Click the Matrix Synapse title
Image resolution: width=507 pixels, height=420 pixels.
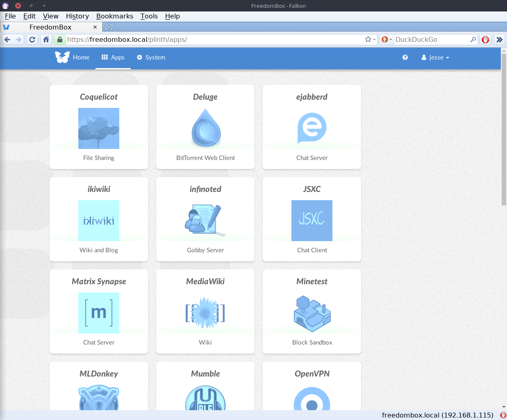[x=99, y=281]
